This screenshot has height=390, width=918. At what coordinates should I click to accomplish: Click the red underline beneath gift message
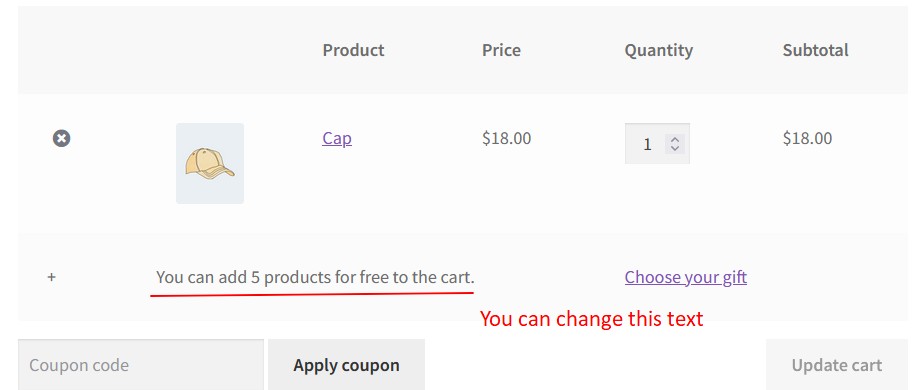(x=312, y=293)
